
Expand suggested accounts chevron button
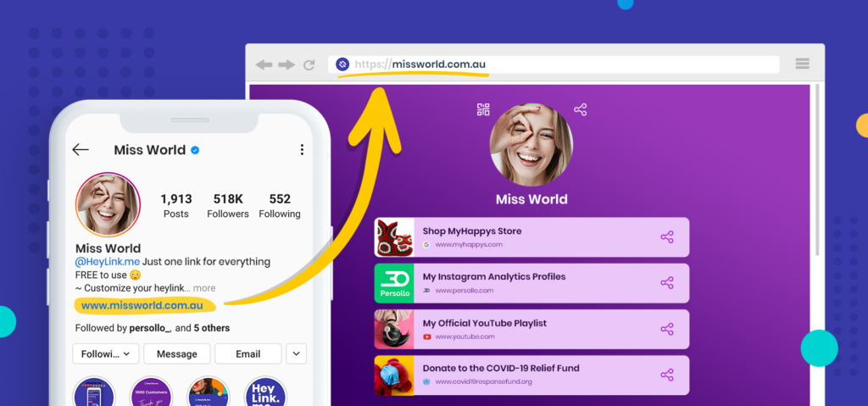point(297,353)
